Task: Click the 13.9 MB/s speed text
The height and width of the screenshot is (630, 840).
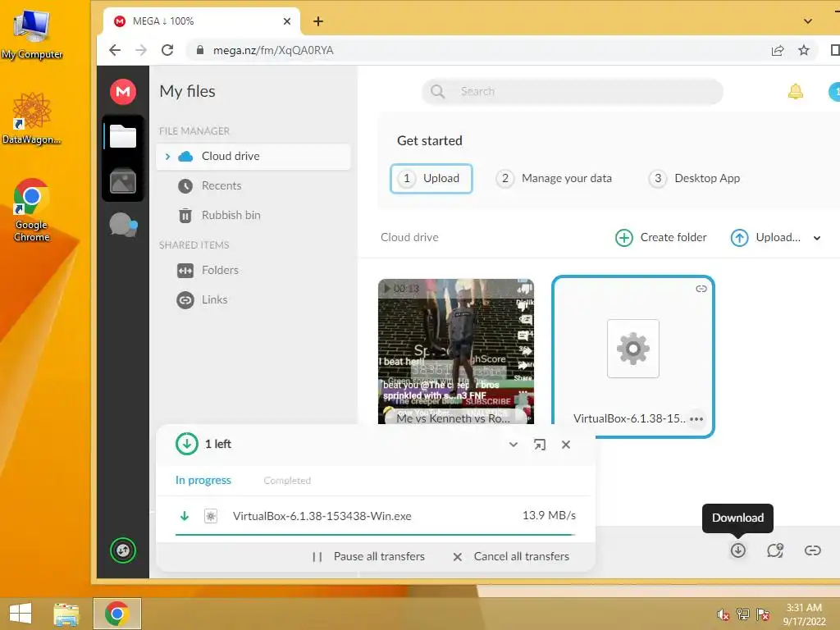Action: 549,515
